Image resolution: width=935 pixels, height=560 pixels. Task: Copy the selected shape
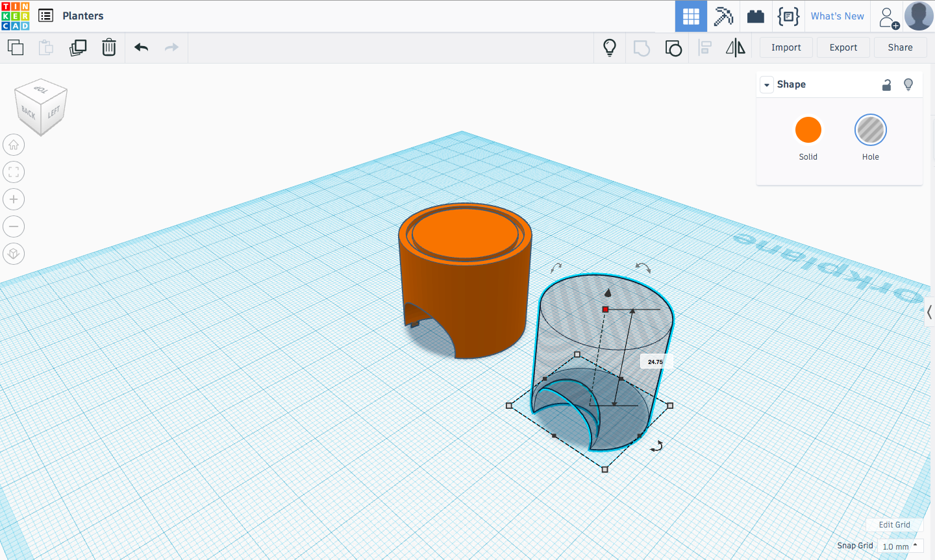[x=16, y=47]
